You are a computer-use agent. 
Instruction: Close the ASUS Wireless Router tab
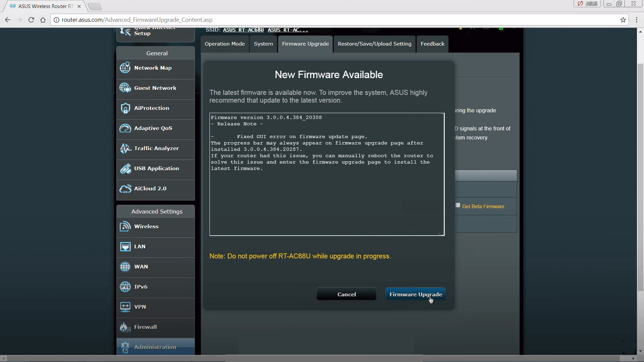click(x=79, y=6)
